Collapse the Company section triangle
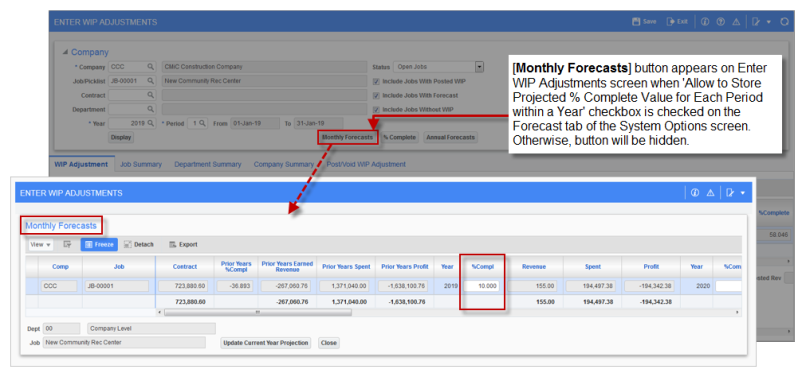Viewport: 802px width, 373px height. coord(65,52)
